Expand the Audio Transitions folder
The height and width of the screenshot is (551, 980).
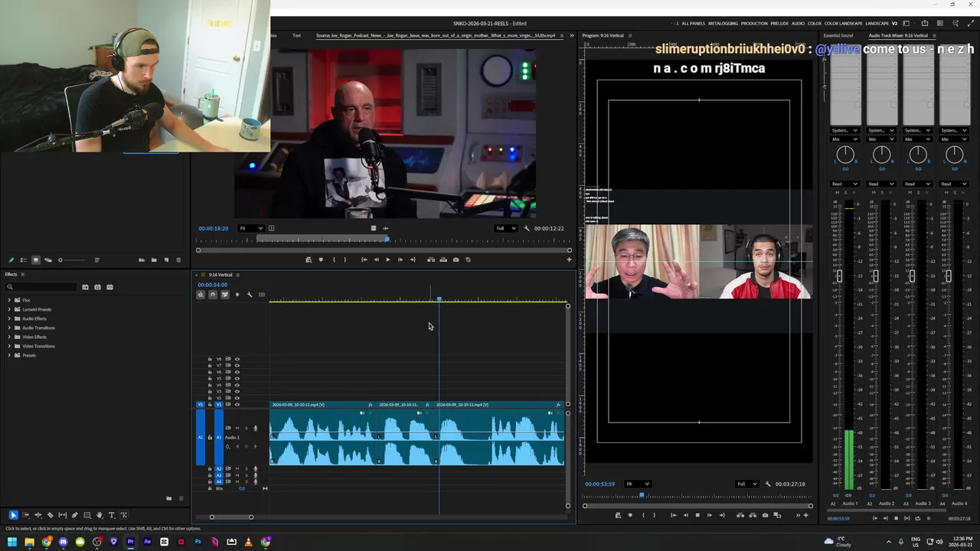[x=9, y=328]
